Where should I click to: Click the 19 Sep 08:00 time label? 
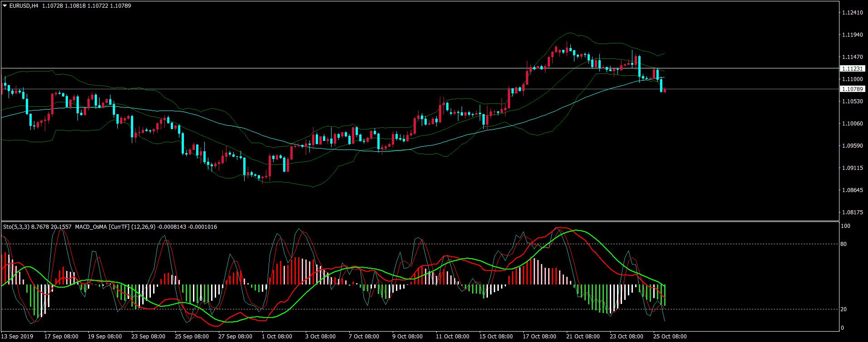105,337
